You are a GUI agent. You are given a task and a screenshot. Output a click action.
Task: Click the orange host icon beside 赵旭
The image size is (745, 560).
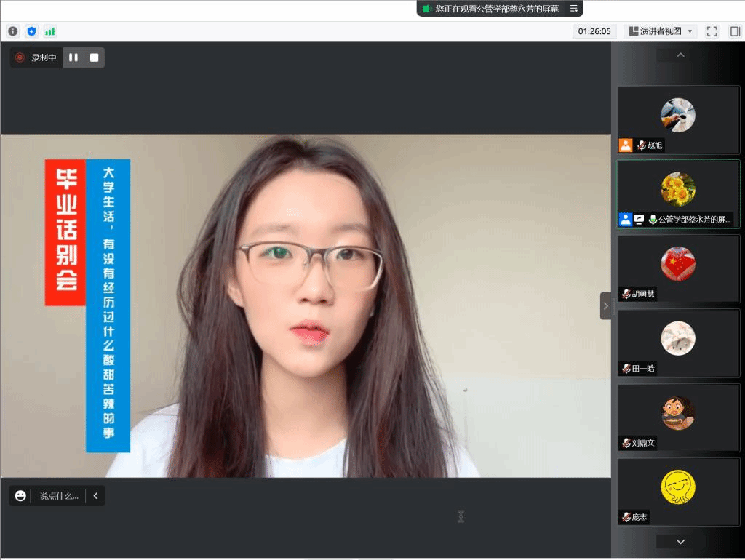pos(626,145)
